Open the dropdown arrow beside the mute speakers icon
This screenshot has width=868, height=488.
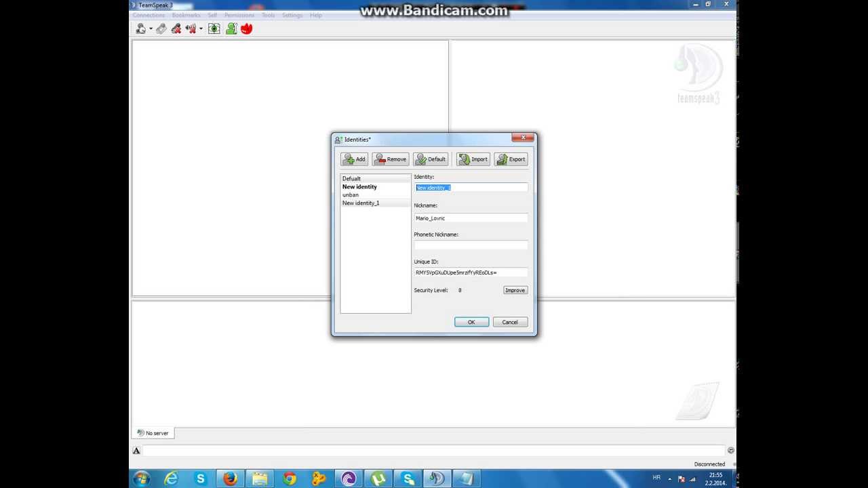coord(201,29)
